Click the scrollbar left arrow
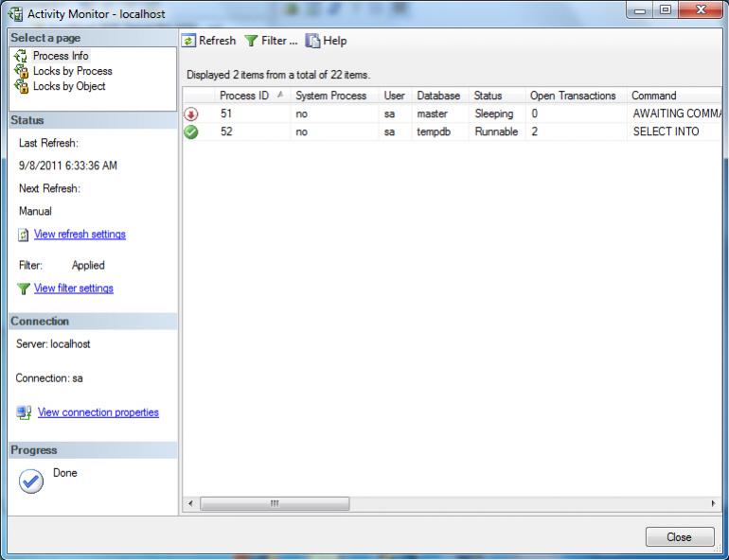729x560 pixels. 190,504
